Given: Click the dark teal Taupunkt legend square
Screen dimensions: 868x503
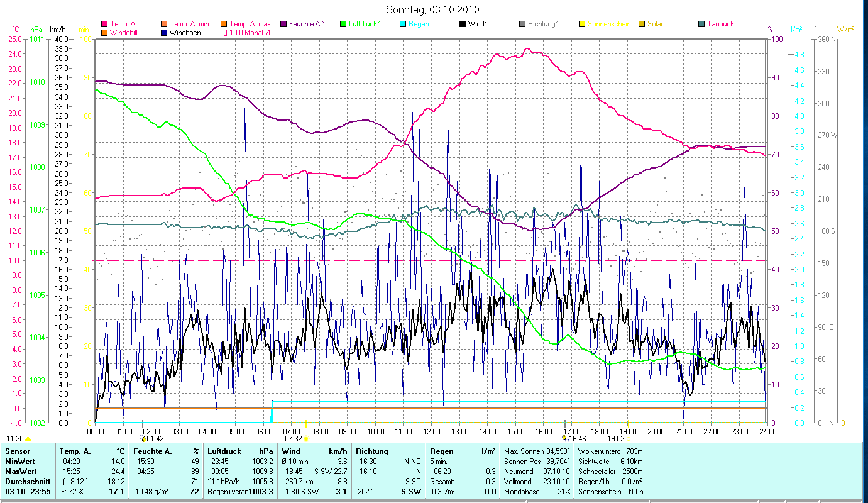Looking at the screenshot, I should coord(701,24).
